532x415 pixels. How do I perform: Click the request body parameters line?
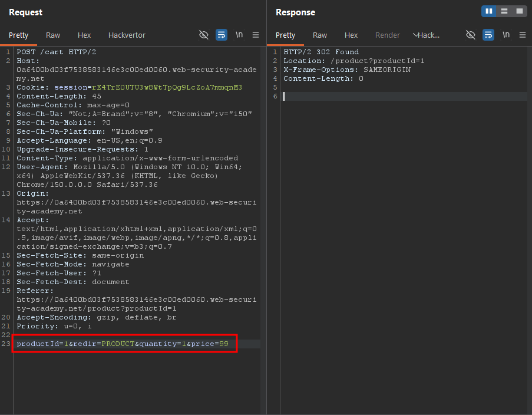pos(123,344)
